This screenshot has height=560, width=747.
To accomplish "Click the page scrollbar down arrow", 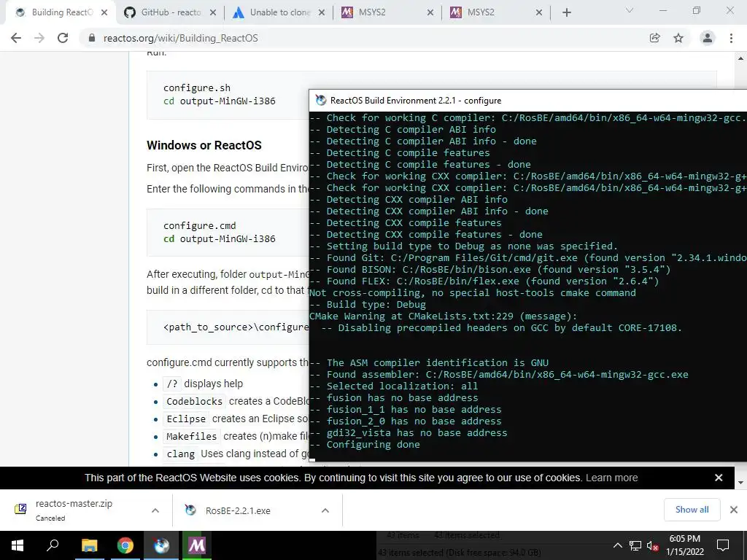I will 740,483.
